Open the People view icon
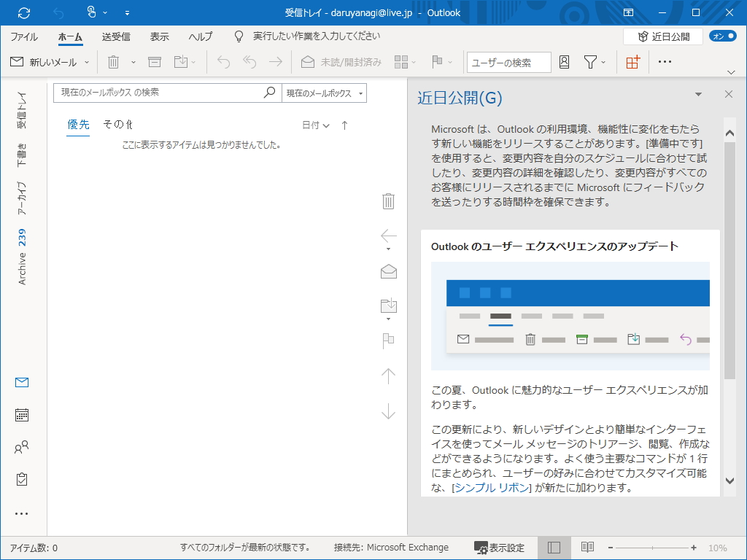This screenshot has height=560, width=747. click(21, 447)
